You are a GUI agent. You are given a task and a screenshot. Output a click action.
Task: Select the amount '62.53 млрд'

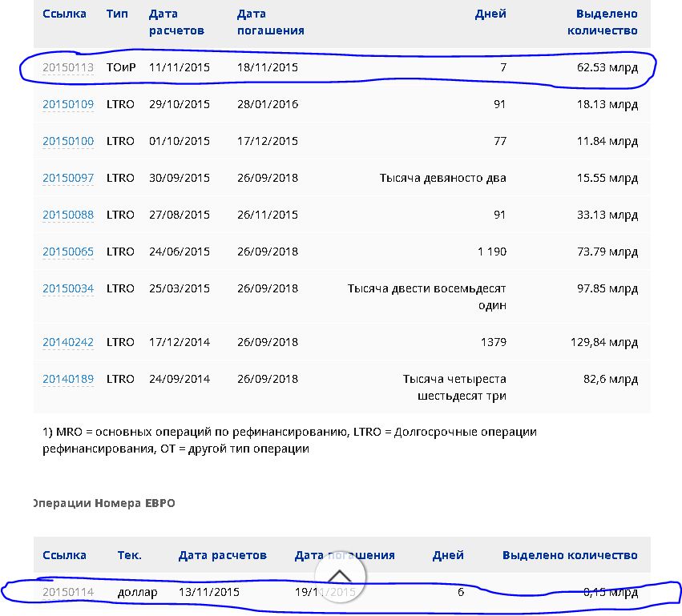[x=607, y=68]
